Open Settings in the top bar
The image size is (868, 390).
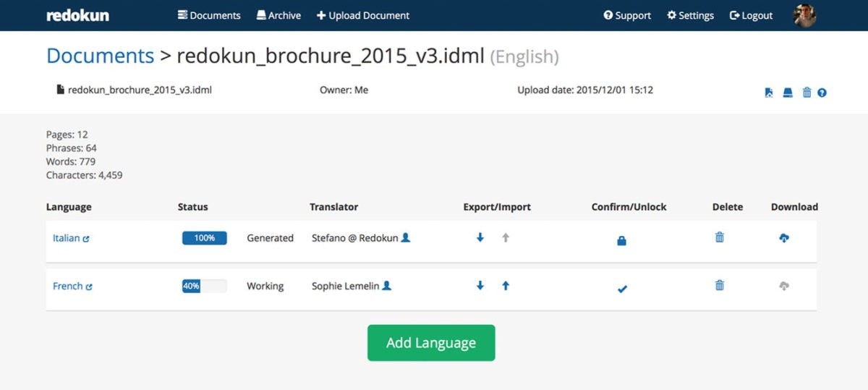(x=690, y=15)
